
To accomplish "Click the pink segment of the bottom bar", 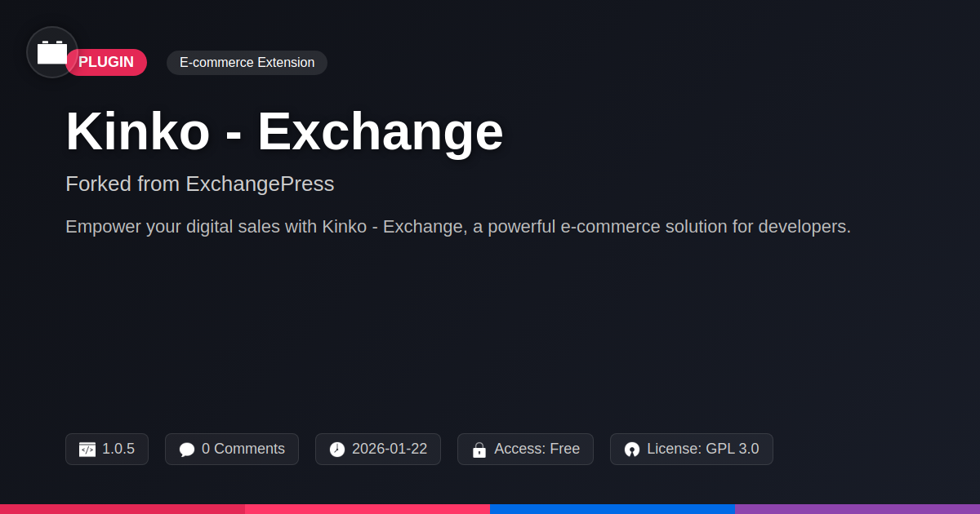I will coord(367,509).
